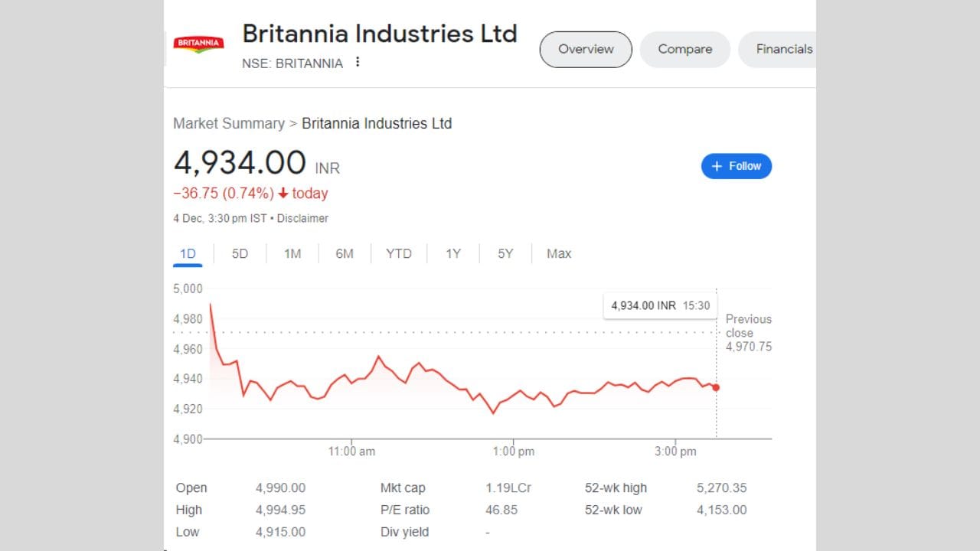The height and width of the screenshot is (551, 980).
Task: Click the price tooltip showing 4,934.00 INR 15:30
Action: (660, 305)
